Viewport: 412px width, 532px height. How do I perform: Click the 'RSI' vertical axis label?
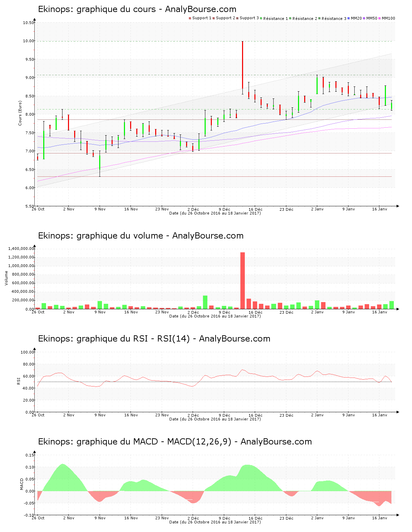(19, 381)
